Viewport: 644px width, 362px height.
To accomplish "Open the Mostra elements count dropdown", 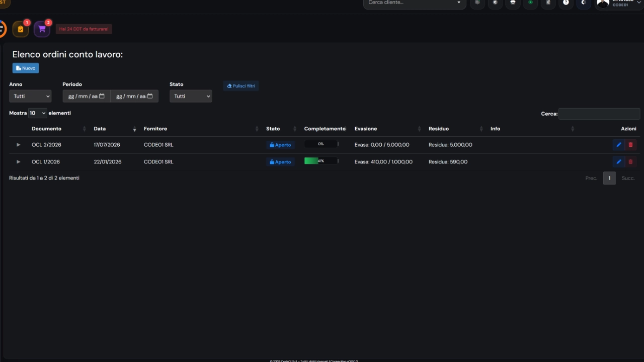I will pos(38,113).
